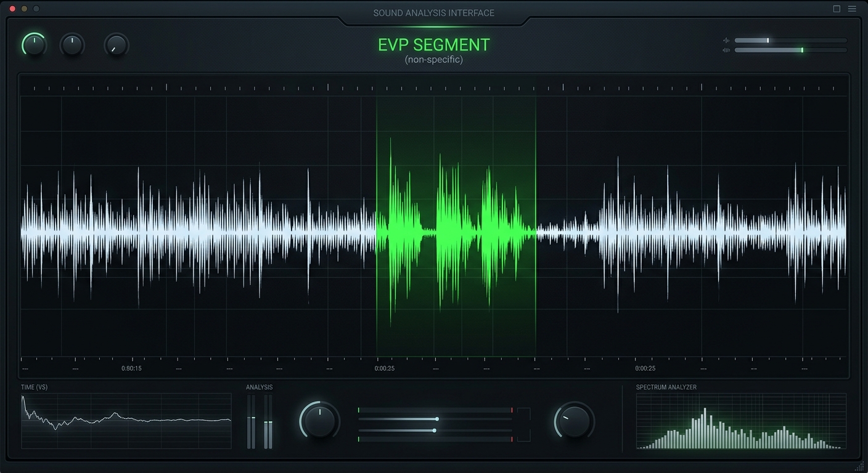The image size is (868, 473).
Task: Click the frequency bars icon beside green slider
Action: coord(726,49)
